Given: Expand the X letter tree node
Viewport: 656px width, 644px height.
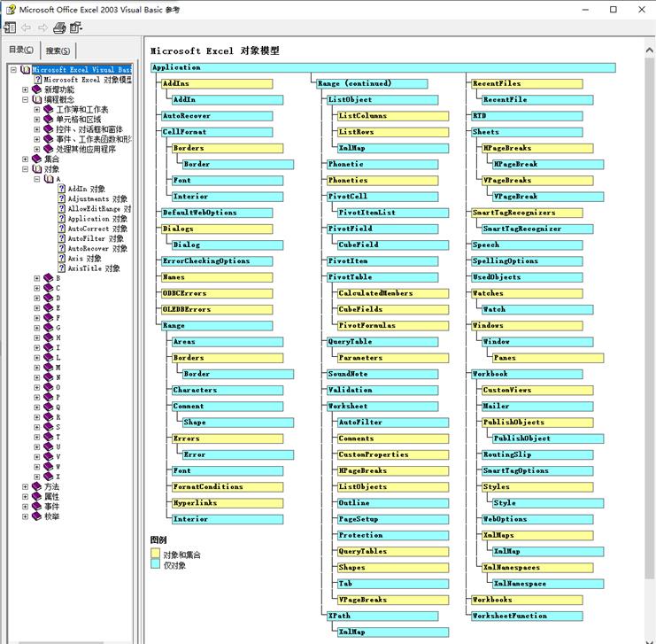Looking at the screenshot, I should (x=37, y=477).
